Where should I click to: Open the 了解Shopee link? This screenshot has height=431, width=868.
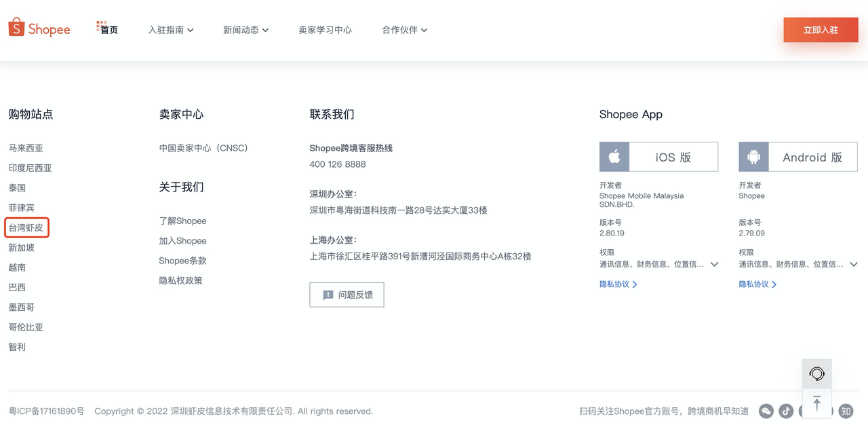click(182, 221)
